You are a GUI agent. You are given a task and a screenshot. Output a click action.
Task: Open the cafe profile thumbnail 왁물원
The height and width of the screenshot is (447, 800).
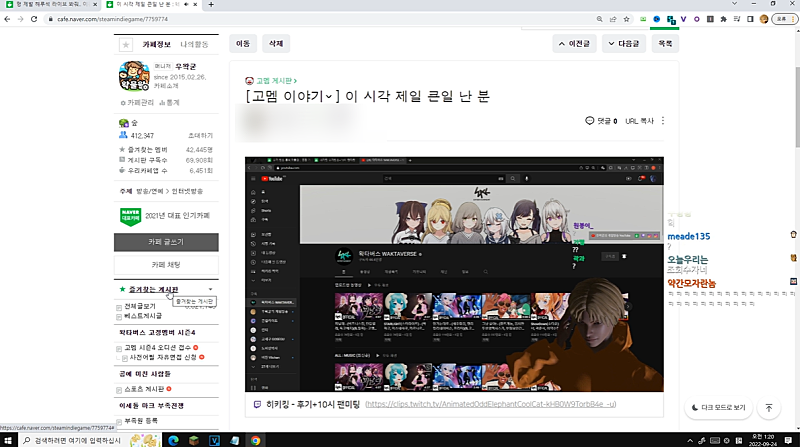pyautogui.click(x=134, y=76)
